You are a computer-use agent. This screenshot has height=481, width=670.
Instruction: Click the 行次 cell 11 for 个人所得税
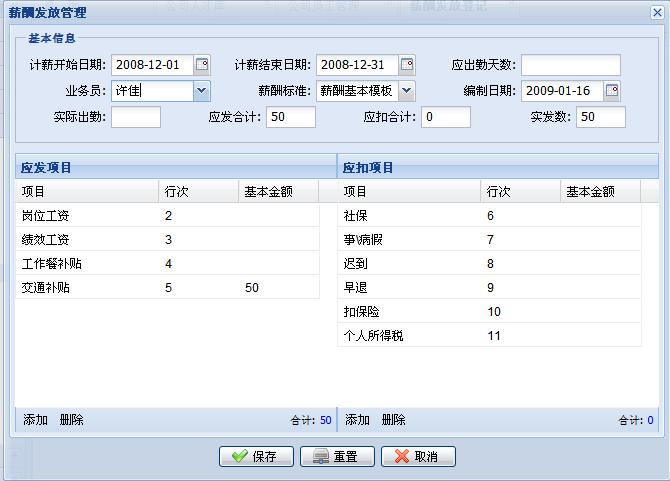click(x=520, y=335)
